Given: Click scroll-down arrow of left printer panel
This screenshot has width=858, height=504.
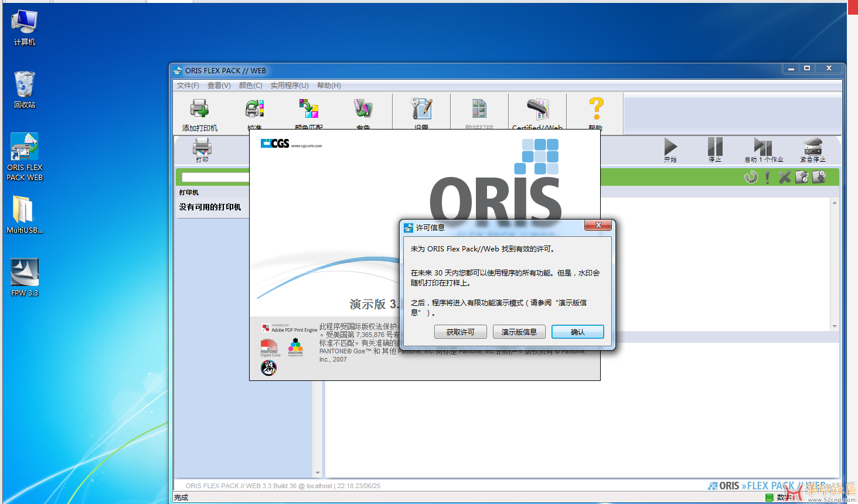Looking at the screenshot, I should tap(318, 473).
